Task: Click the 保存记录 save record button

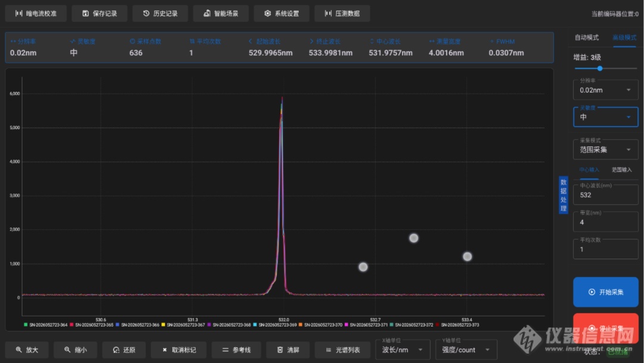Action: click(x=100, y=14)
